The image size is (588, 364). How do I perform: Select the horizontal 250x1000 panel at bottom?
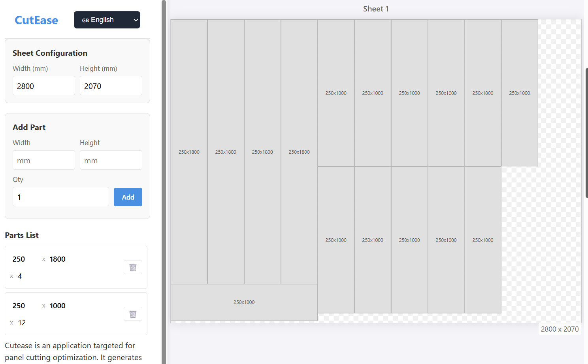(244, 302)
